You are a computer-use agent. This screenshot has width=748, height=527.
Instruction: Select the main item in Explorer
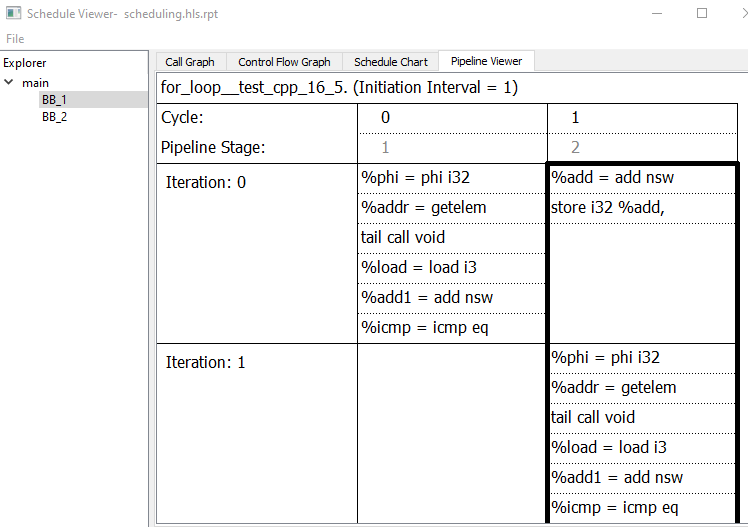click(x=36, y=82)
